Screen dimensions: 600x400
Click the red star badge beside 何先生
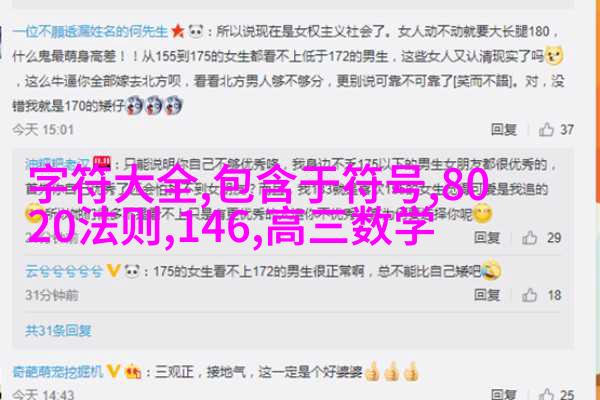tap(178, 31)
